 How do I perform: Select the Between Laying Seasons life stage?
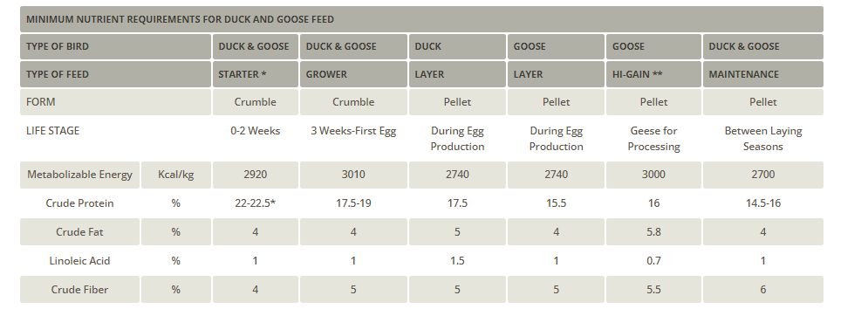tap(762, 139)
